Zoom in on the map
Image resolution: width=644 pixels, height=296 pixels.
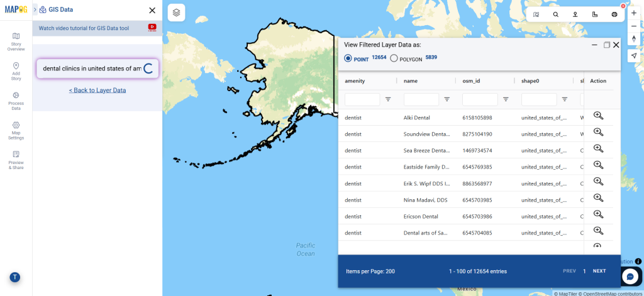click(x=633, y=13)
